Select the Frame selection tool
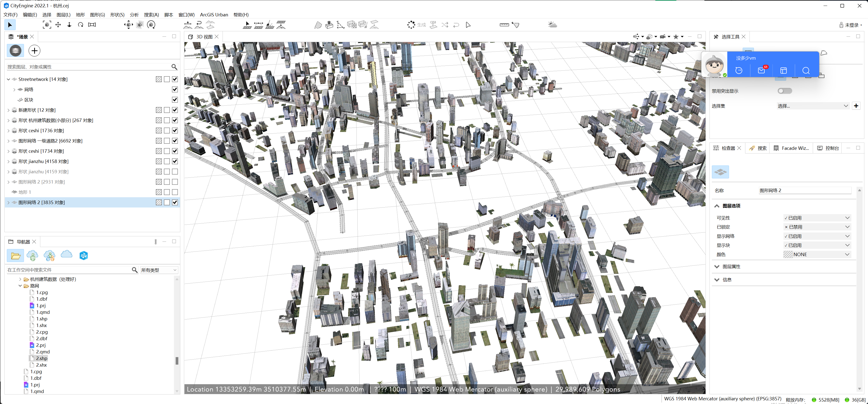Image resolution: width=868 pixels, height=404 pixels. tap(47, 25)
